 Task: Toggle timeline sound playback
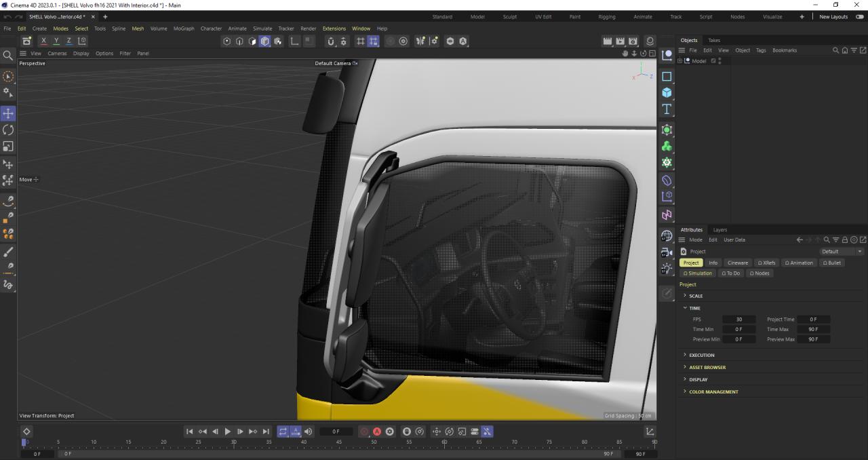tap(309, 432)
